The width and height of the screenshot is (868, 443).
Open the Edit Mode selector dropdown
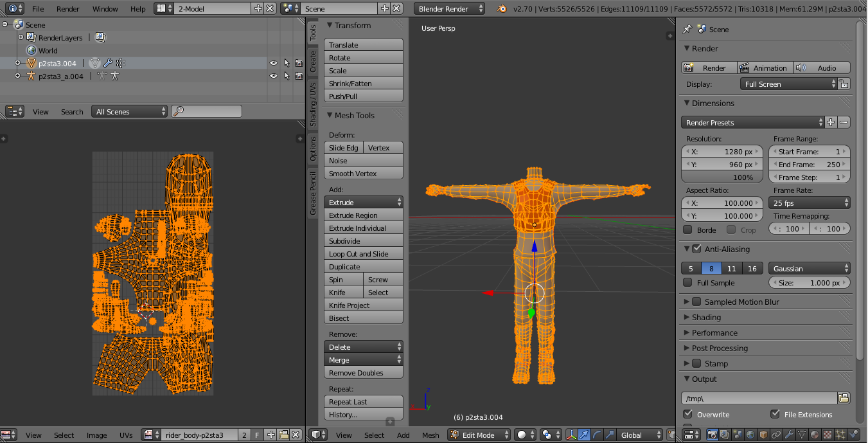pos(478,435)
